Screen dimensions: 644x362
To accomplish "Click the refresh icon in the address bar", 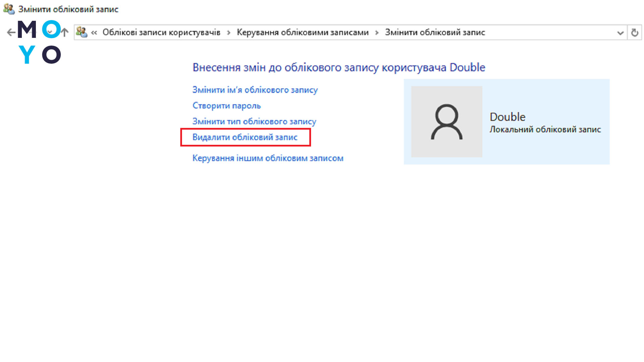I will point(635,32).
